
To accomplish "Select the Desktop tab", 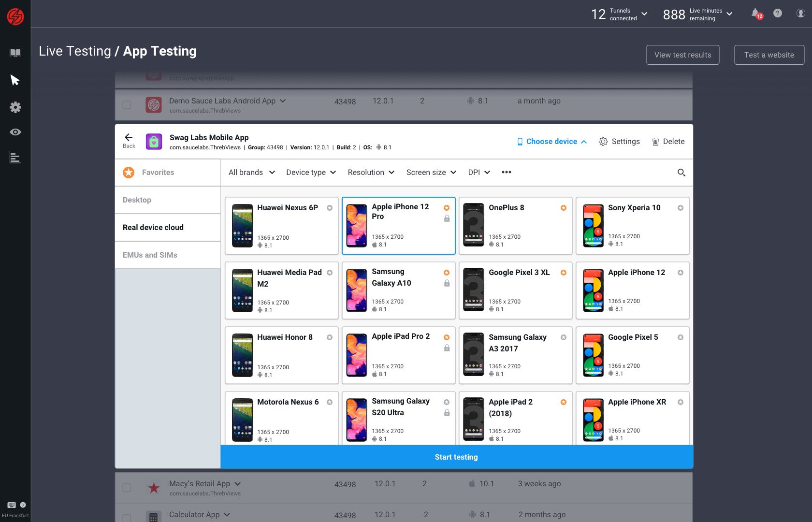I will pos(168,200).
